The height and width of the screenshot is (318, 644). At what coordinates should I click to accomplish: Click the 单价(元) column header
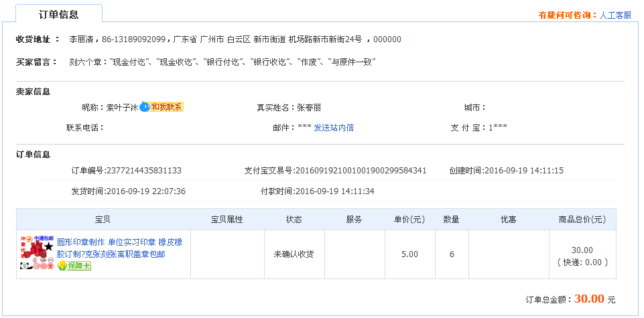point(409,220)
